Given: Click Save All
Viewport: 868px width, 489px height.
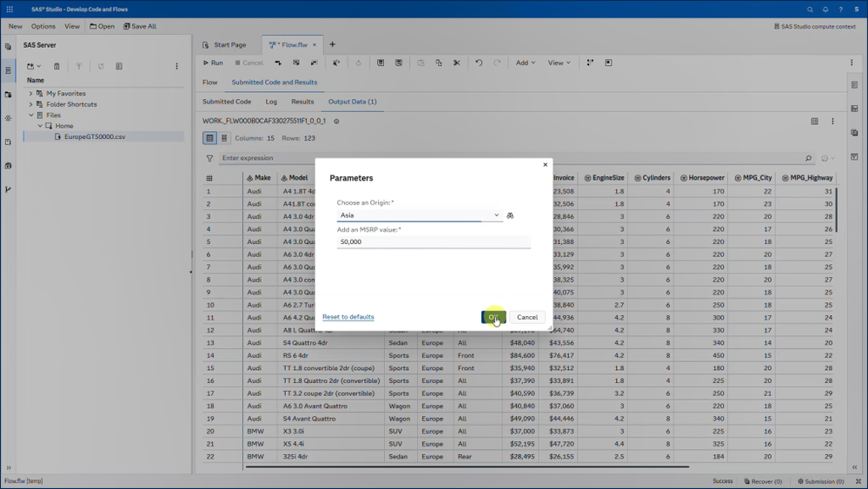Looking at the screenshot, I should tap(140, 26).
